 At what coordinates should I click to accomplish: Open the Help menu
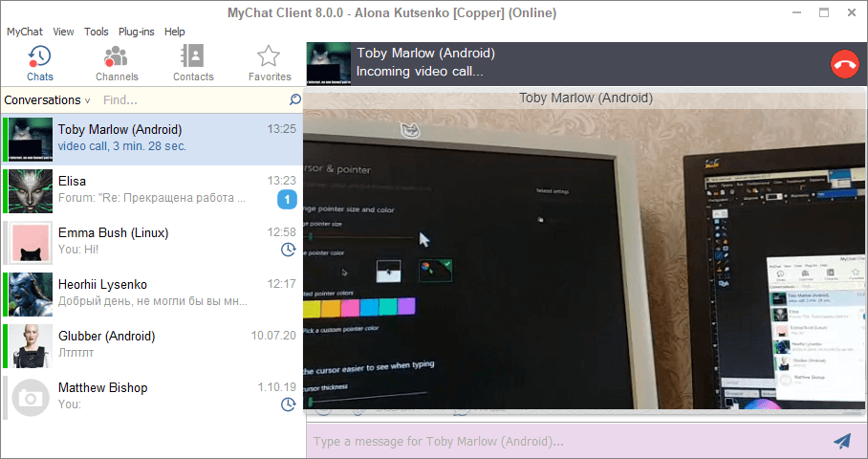tap(174, 32)
